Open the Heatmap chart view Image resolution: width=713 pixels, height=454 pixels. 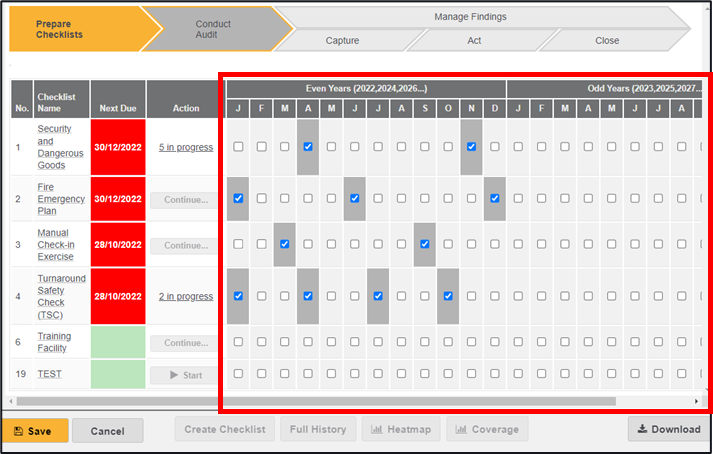click(x=401, y=430)
